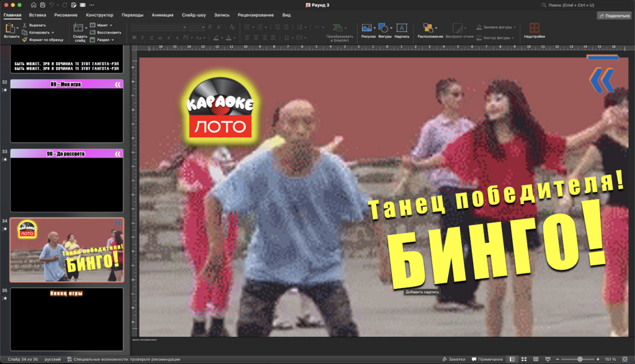Viewport: 635px width, 364px height.
Task: Click zoom in plus icon
Action: pos(598,359)
